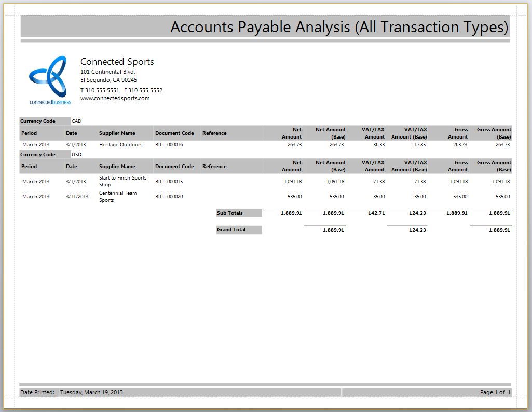Click the USD currency code value
The image size is (532, 412).
pyautogui.click(x=76, y=154)
